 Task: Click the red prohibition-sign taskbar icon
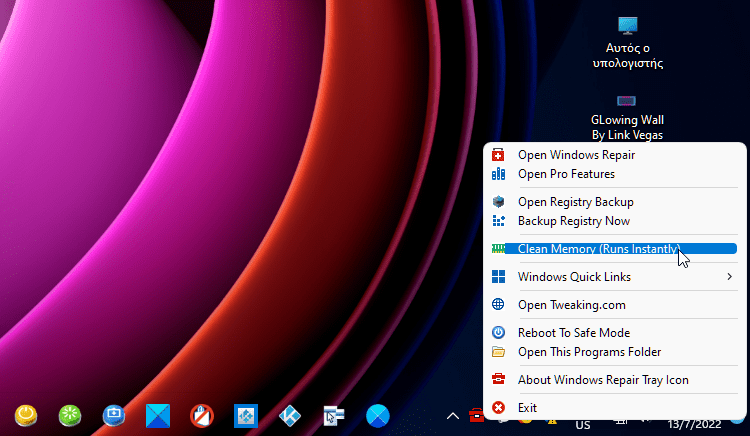click(203, 415)
